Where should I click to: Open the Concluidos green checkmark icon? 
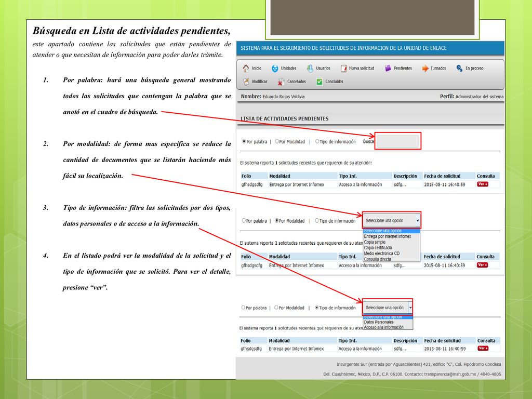(320, 82)
